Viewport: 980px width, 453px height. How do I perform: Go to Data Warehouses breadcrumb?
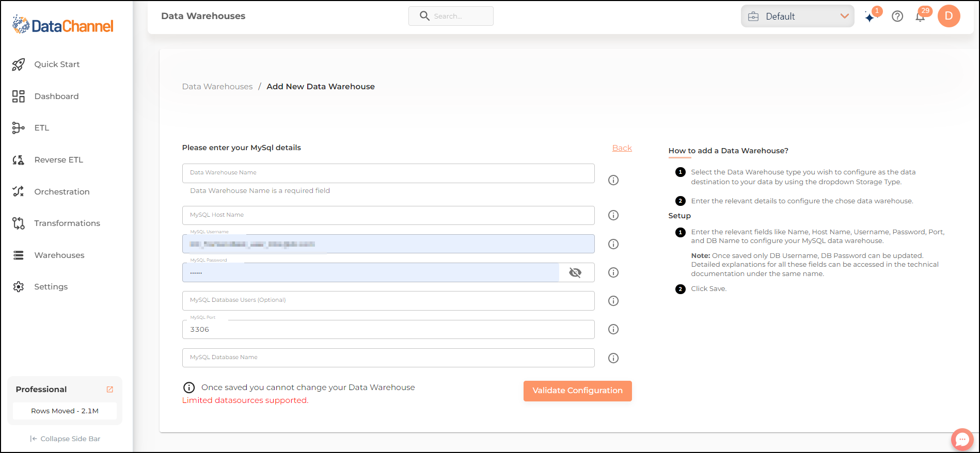217,87
